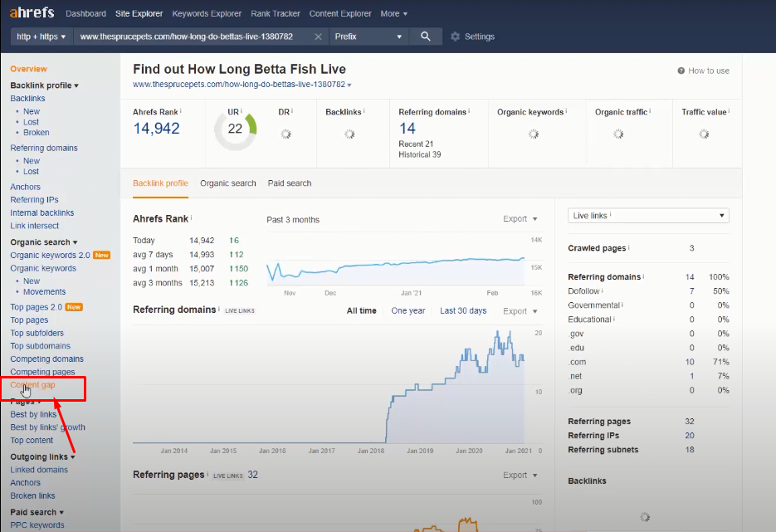Open the Live links dropdown
The width and height of the screenshot is (776, 532).
coord(648,216)
